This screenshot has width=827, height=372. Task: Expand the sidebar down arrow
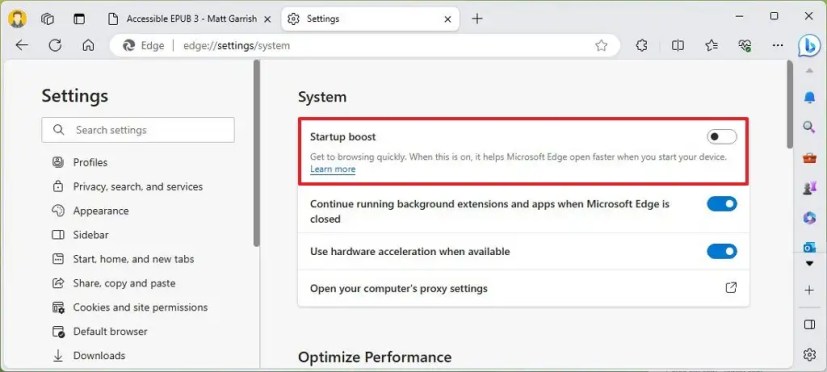[810, 263]
